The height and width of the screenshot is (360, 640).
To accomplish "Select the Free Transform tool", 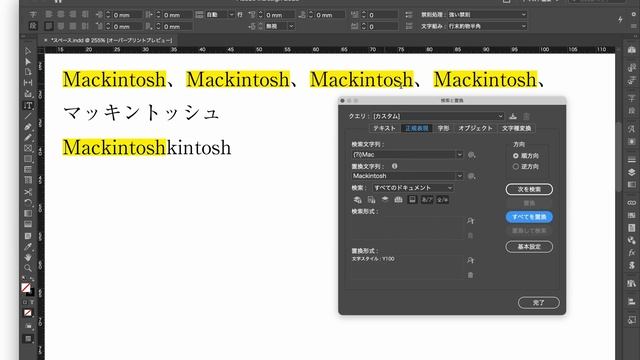I will point(28,202).
